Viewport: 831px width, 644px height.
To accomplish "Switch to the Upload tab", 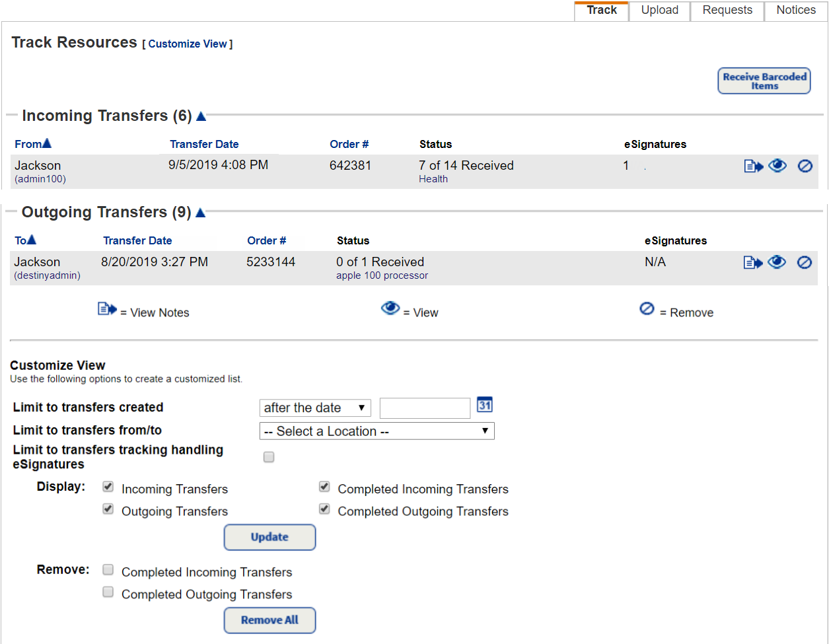I will pyautogui.click(x=659, y=10).
